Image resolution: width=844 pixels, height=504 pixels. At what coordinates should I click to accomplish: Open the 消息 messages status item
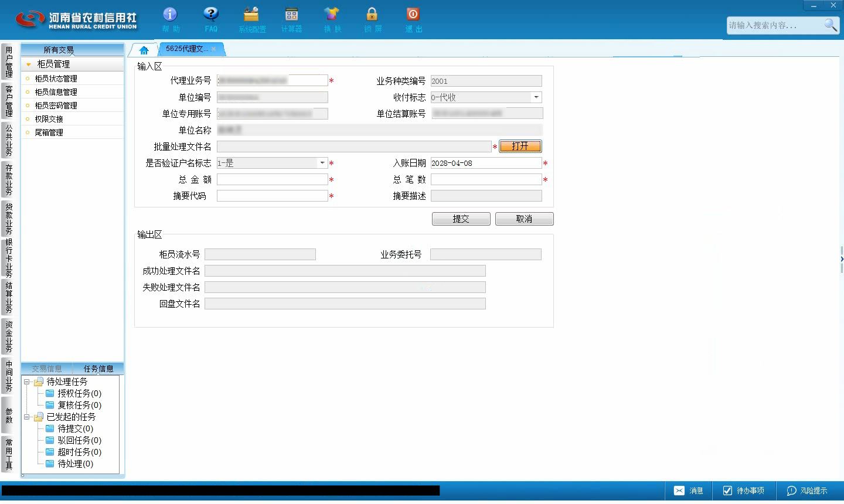[689, 491]
